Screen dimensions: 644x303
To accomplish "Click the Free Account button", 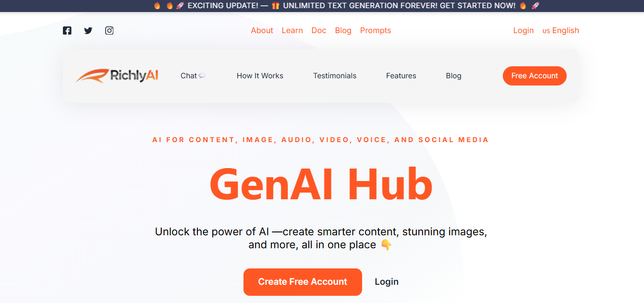I will coord(535,76).
